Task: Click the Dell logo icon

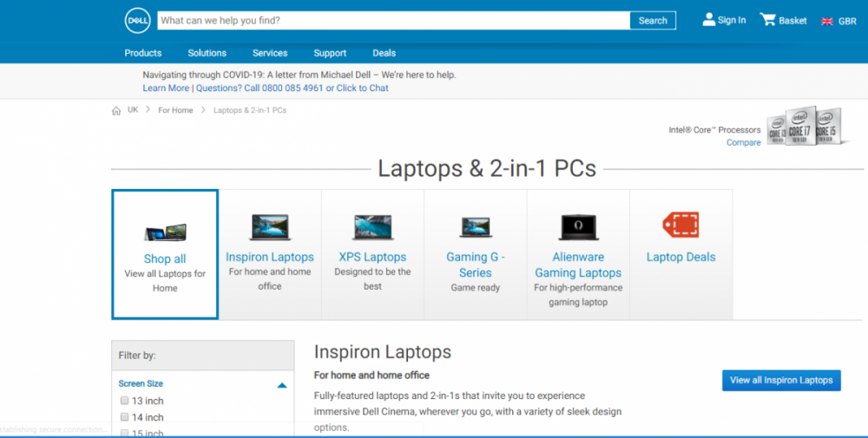Action: [137, 21]
